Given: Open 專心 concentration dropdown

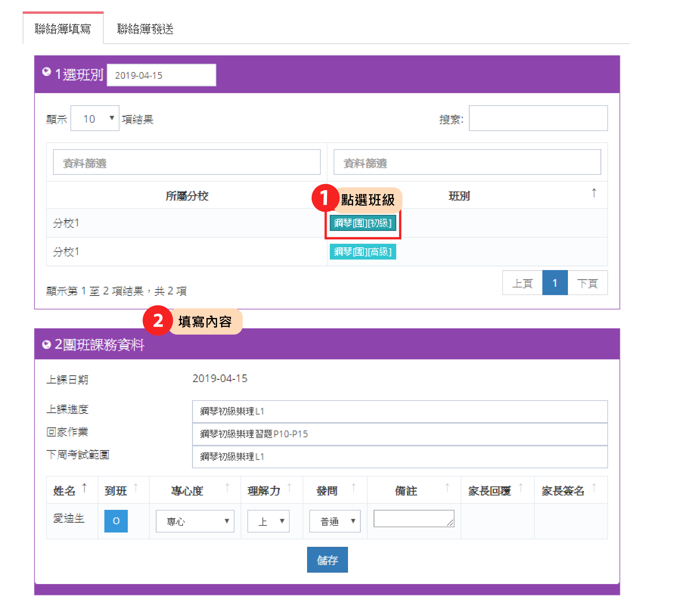Looking at the screenshot, I should tap(195, 521).
